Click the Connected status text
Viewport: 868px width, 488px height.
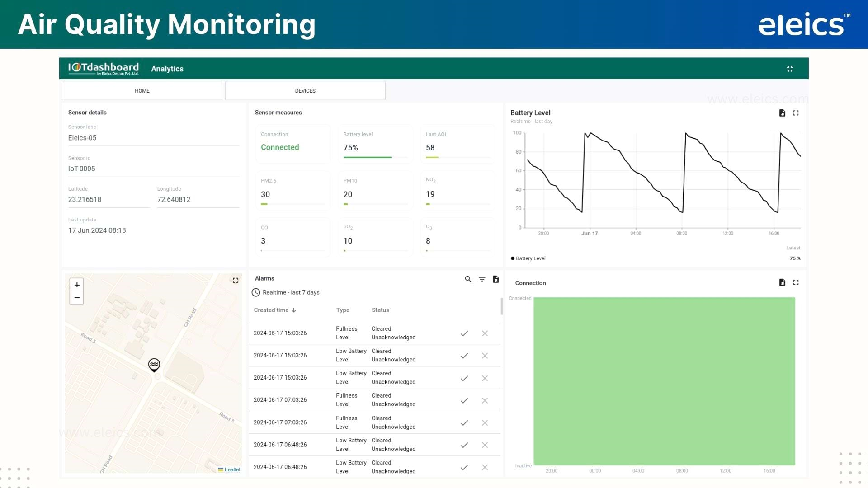point(280,147)
